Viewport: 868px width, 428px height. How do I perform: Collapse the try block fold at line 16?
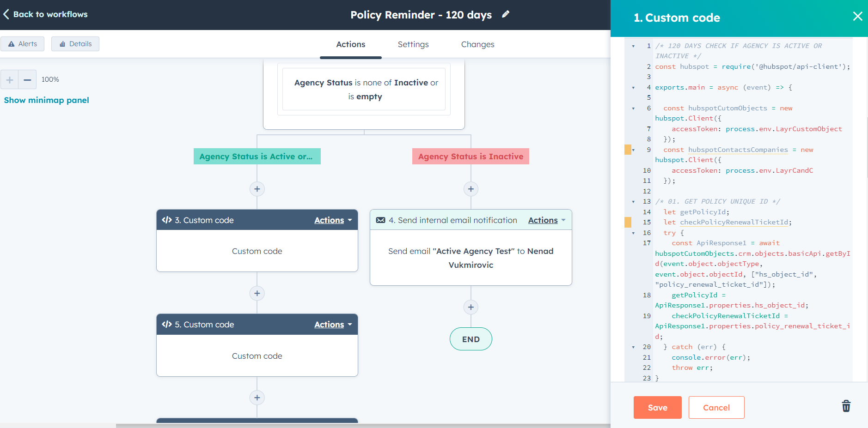click(633, 233)
